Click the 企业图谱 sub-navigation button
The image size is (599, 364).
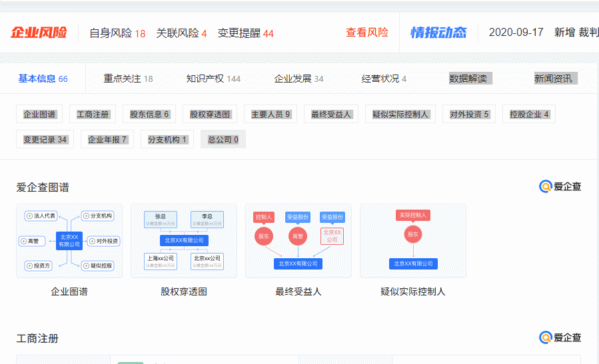pyautogui.click(x=39, y=114)
